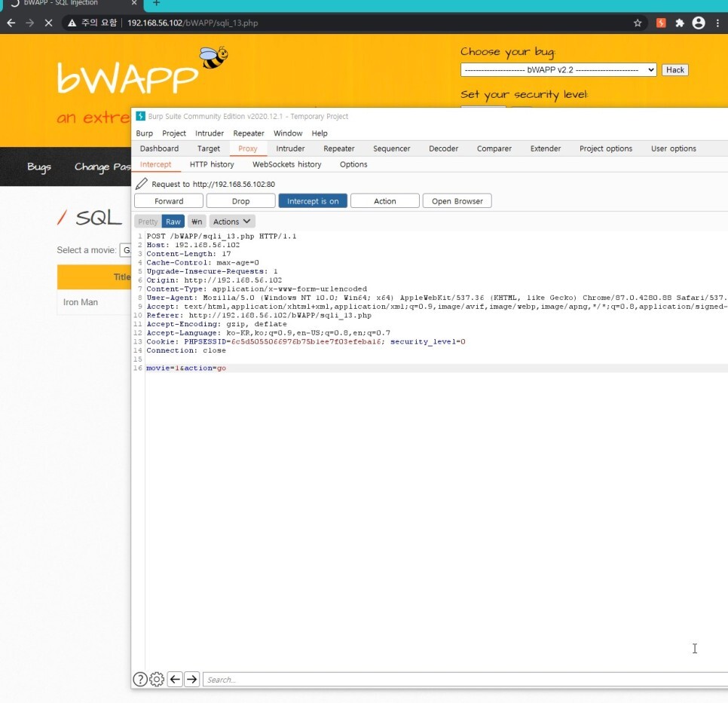Viewport: 728px width, 703px height.
Task: Open the Actions dropdown in message editor
Action: 231,222
